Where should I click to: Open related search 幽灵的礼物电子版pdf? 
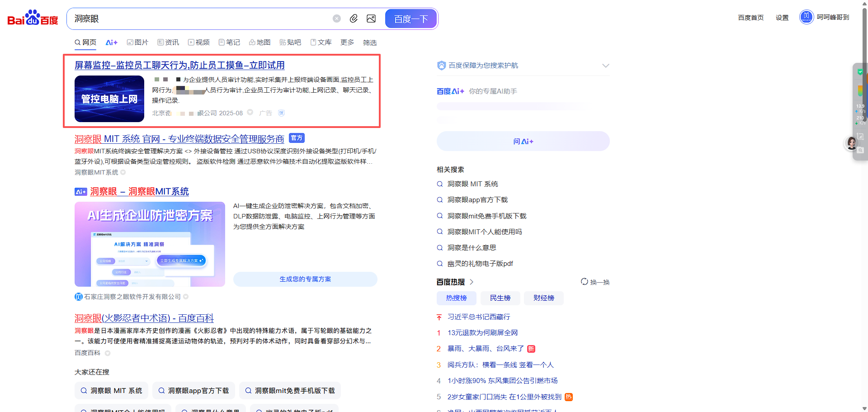coord(480,263)
